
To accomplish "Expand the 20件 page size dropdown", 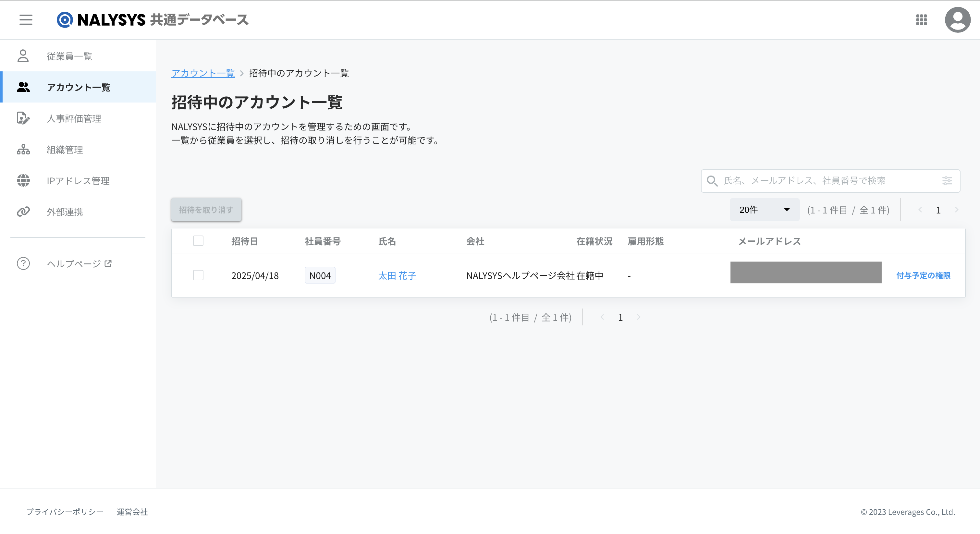I will click(x=764, y=210).
